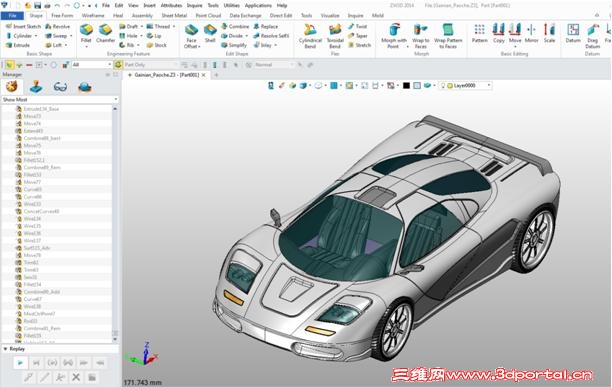Click Wrap Pattern to Faces tool
612x388 pixels.
point(448,36)
